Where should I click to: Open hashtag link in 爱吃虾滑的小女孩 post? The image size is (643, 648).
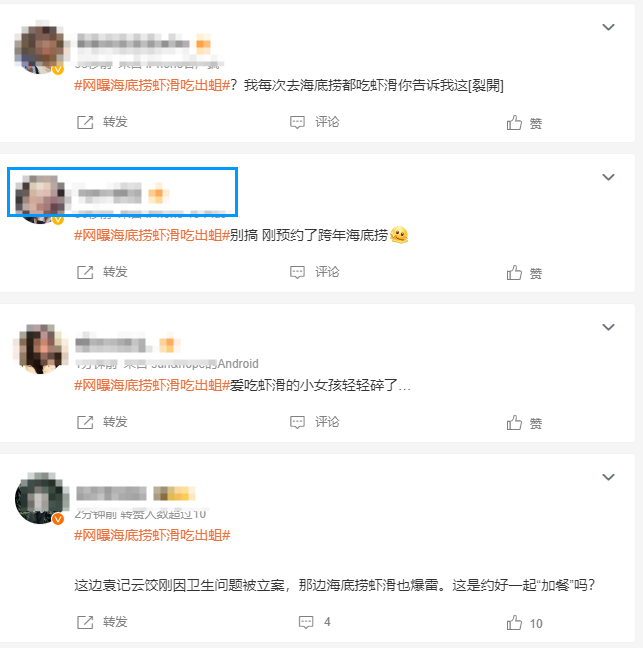(x=152, y=386)
